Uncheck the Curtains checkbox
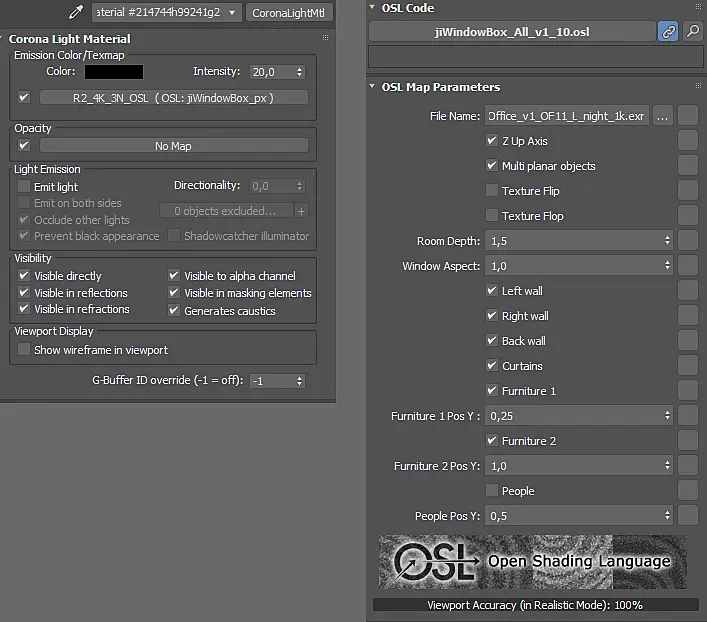 pos(492,365)
